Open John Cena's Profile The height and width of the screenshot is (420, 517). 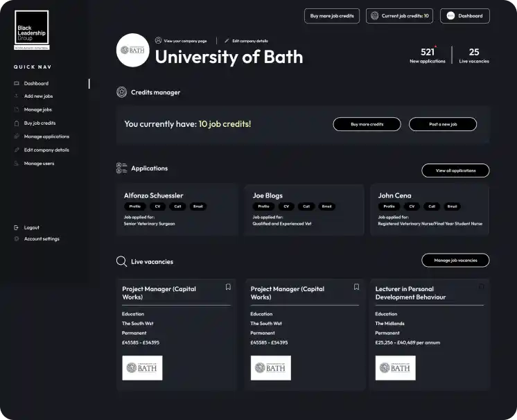389,207
